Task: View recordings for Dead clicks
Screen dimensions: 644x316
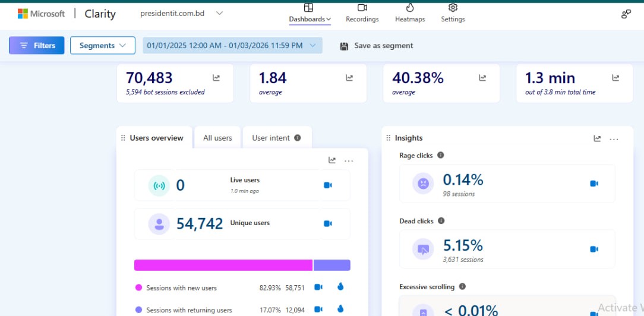Action: click(x=594, y=249)
